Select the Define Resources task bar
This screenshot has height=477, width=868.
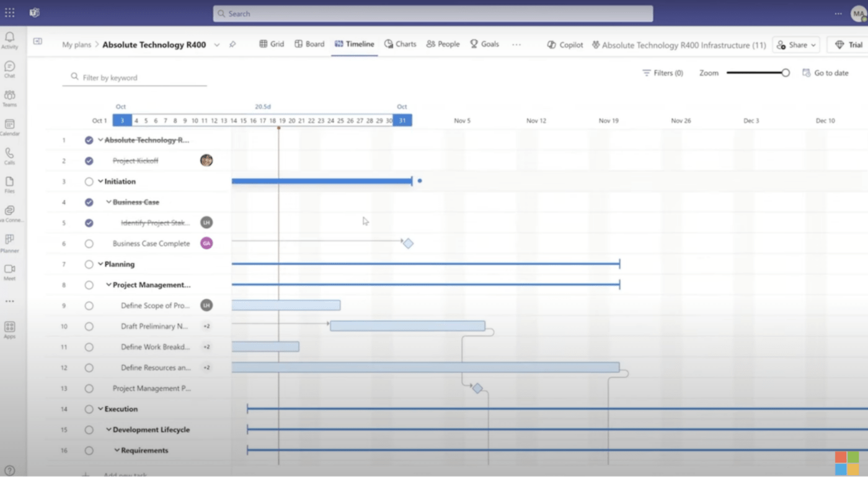tap(425, 367)
